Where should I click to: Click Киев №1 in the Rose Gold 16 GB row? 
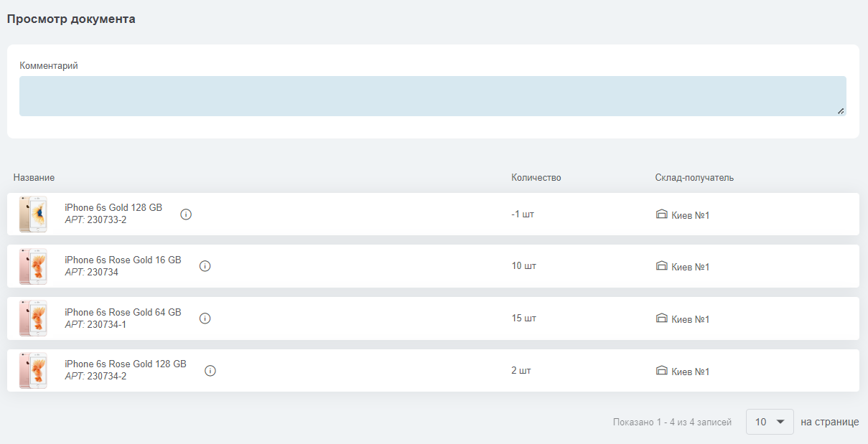click(x=691, y=267)
